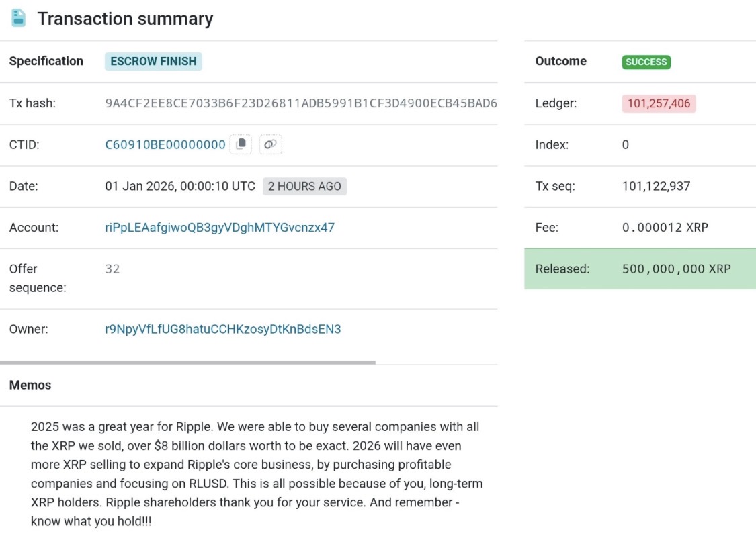Click the Transaction summary document icon
The image size is (756, 544).
[18, 18]
